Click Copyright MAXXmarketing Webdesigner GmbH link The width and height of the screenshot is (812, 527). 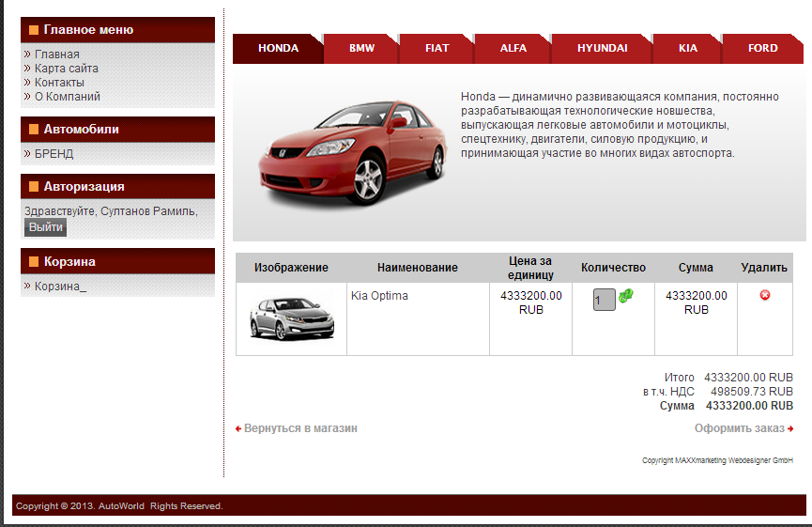click(x=717, y=460)
